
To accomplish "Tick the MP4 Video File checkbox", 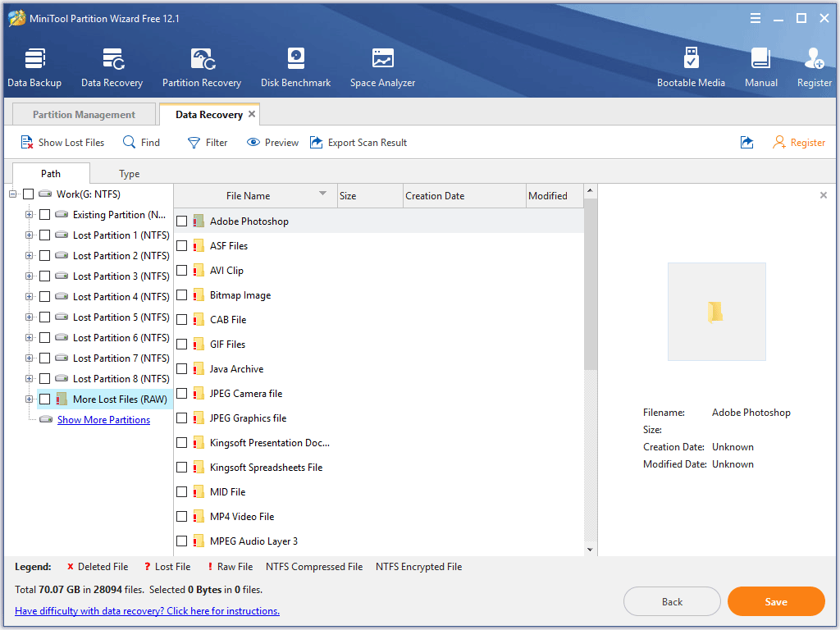I will tap(181, 517).
